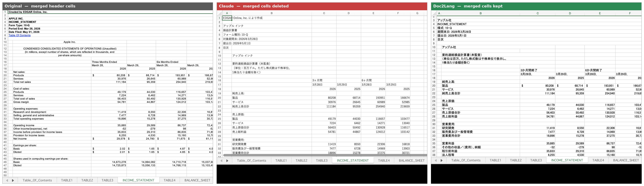The height and width of the screenshot is (186, 644).
Task: Click next sheet arrow in Original panel
Action: tap(13, 180)
